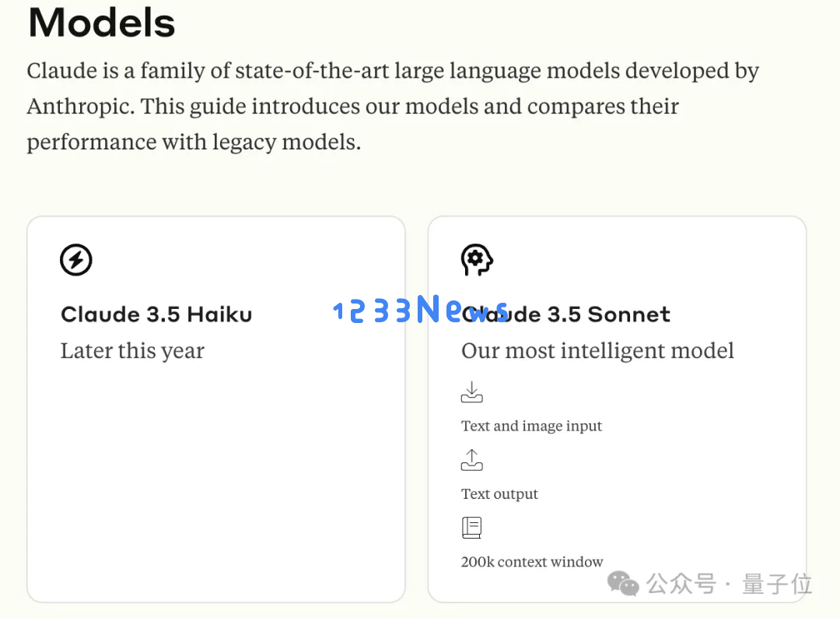Open the Claude 3.5 Sonnet card title

tap(565, 314)
